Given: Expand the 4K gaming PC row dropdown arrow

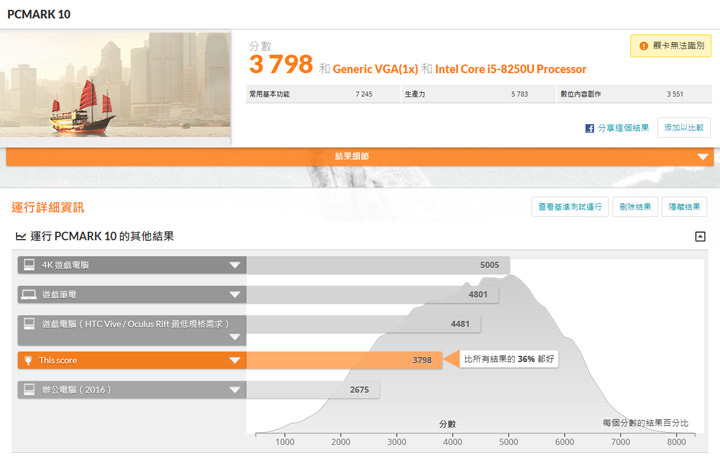Looking at the screenshot, I should 234,265.
